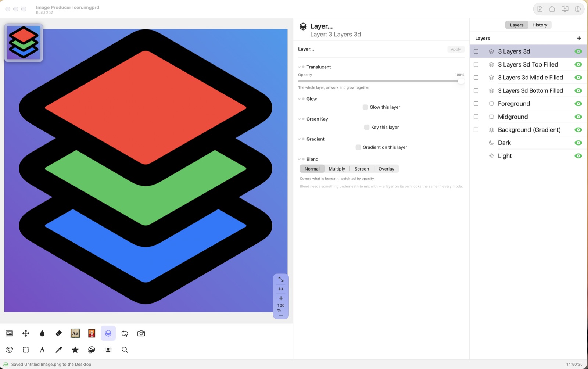Select the dashed rectangle selection tool
The height and width of the screenshot is (369, 588).
pyautogui.click(x=26, y=350)
